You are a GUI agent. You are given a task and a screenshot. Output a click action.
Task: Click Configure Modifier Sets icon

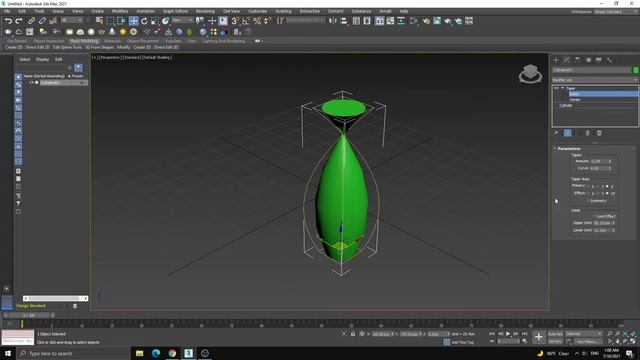(599, 133)
